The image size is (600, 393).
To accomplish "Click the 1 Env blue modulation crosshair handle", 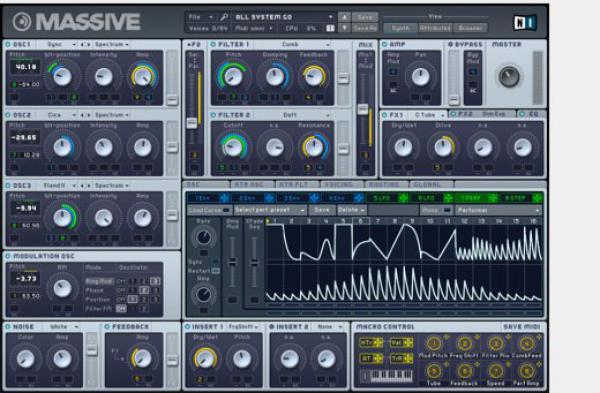I will (x=224, y=198).
